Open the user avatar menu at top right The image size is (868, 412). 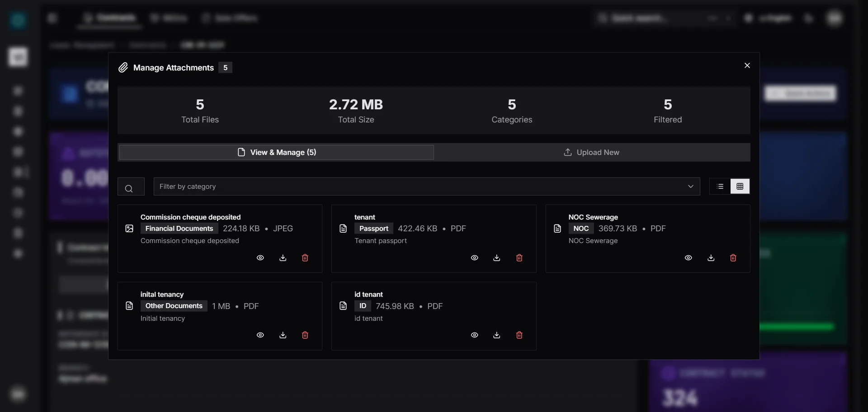834,18
